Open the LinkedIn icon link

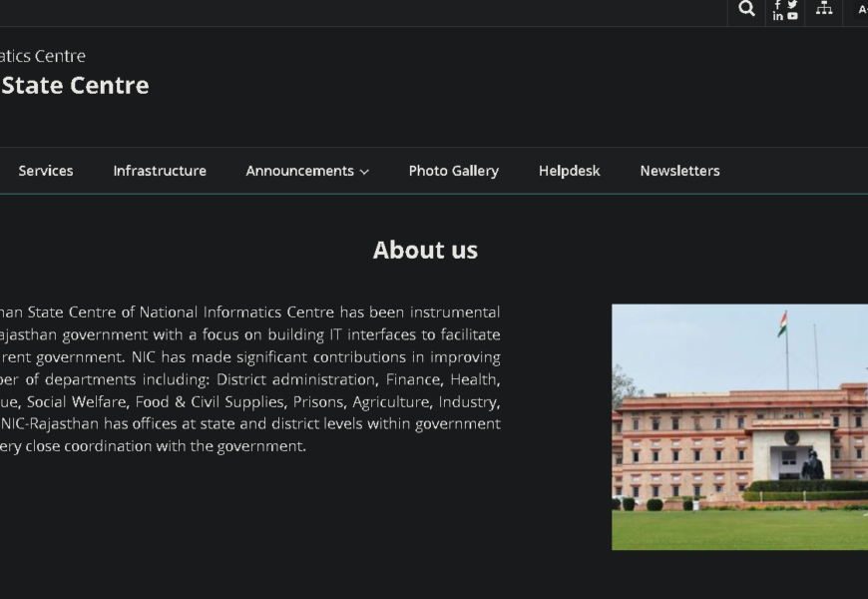tap(778, 16)
